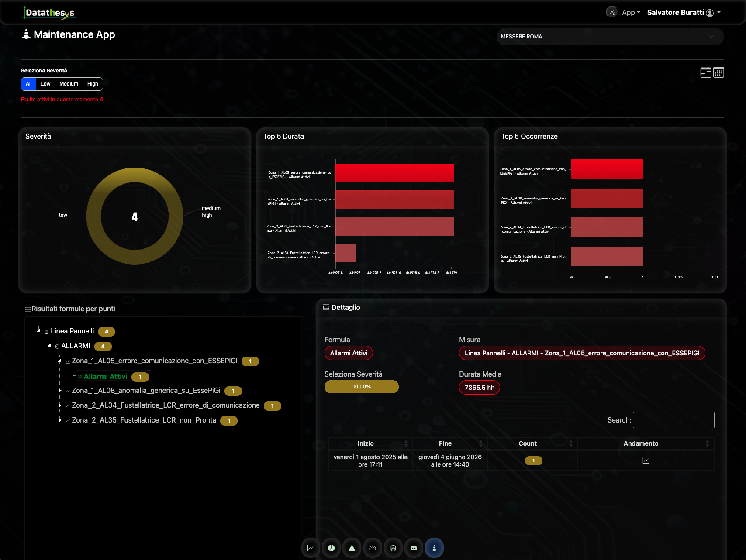
Task: Select the Medium severity filter
Action: point(69,84)
